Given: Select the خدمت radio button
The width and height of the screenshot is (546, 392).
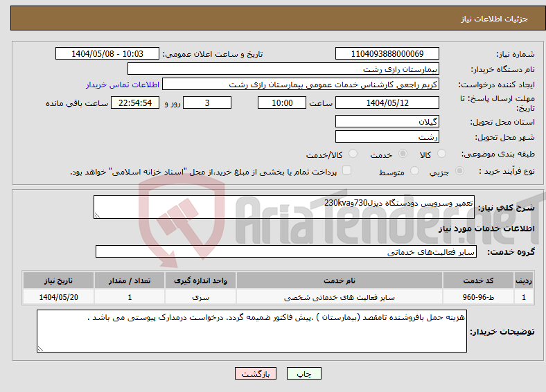Looking at the screenshot, I should click(x=403, y=154).
